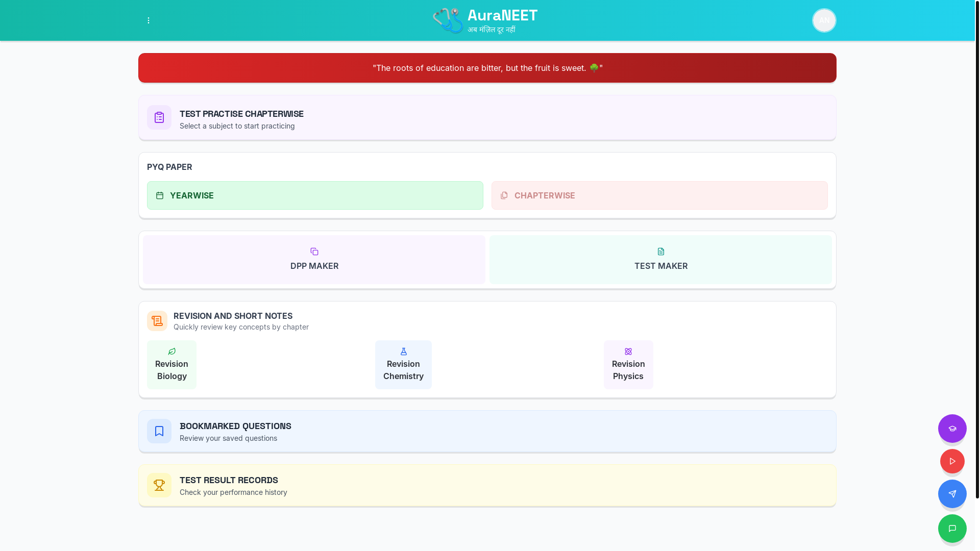
Task: Click the Chapterwise copy icon
Action: pyautogui.click(x=504, y=195)
